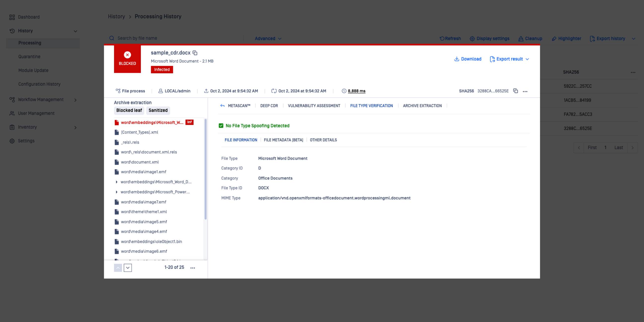Click the File process icon
644x322 pixels.
118,91
